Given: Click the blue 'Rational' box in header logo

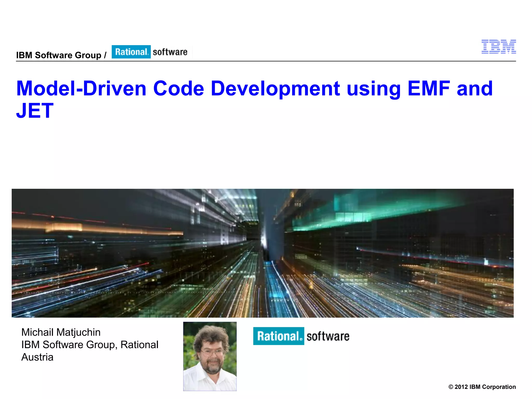Looking at the screenshot, I should [131, 52].
